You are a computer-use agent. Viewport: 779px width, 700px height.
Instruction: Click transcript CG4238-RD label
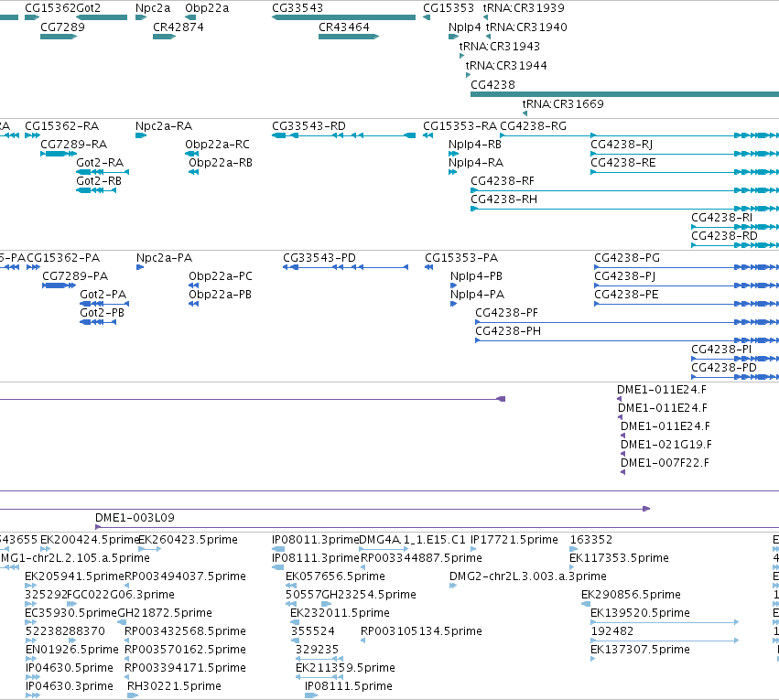click(724, 236)
